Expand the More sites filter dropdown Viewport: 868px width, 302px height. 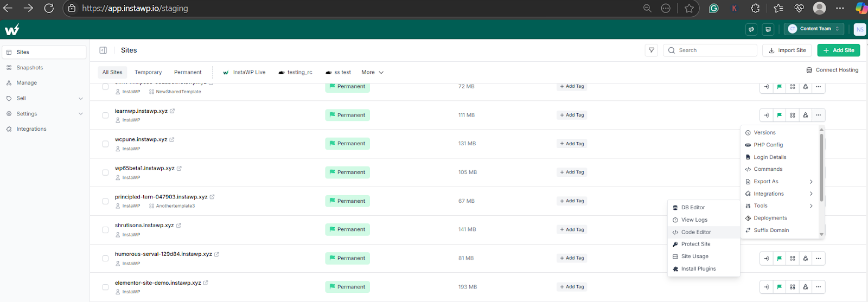pyautogui.click(x=373, y=72)
